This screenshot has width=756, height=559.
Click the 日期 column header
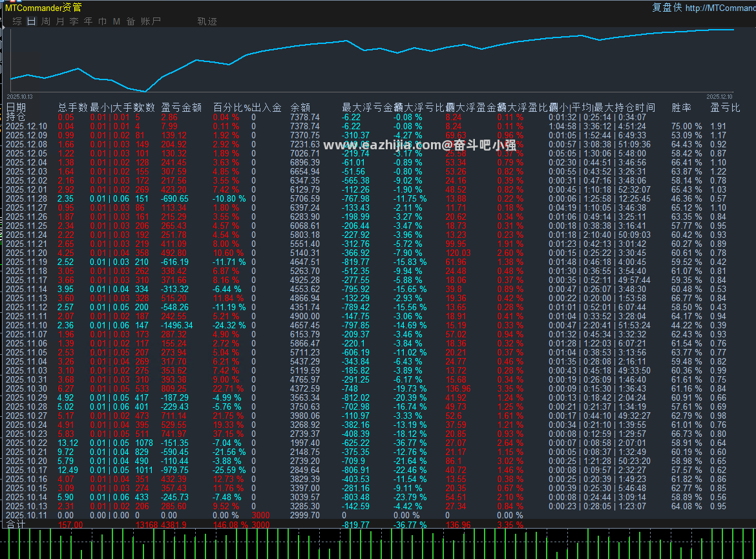pos(16,107)
